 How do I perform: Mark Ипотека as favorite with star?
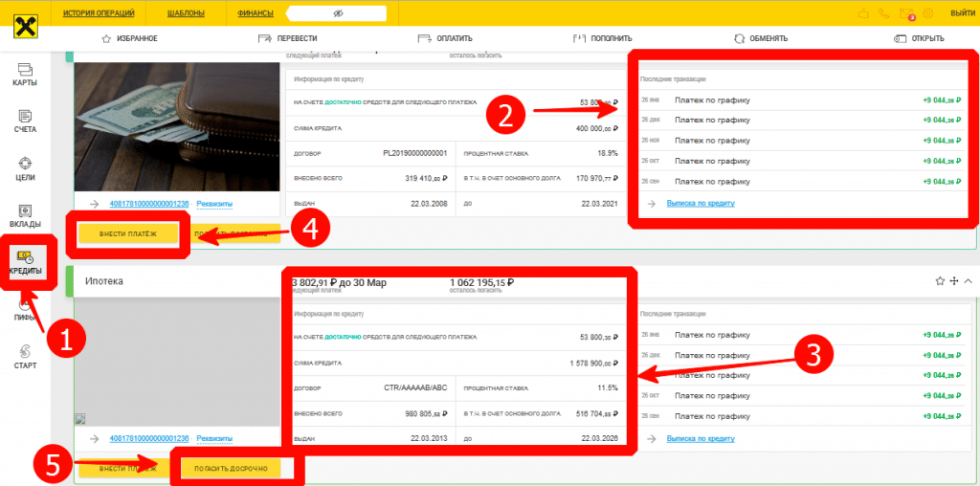click(940, 281)
